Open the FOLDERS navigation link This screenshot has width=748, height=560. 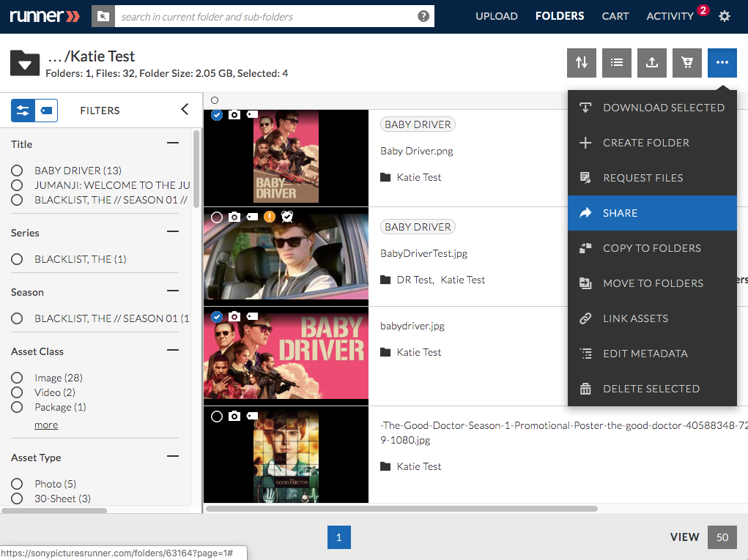[560, 16]
